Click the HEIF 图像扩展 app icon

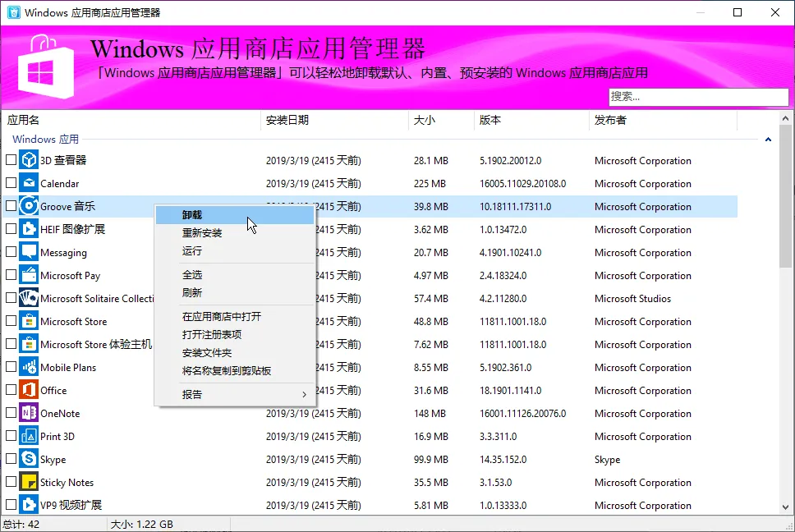(29, 229)
